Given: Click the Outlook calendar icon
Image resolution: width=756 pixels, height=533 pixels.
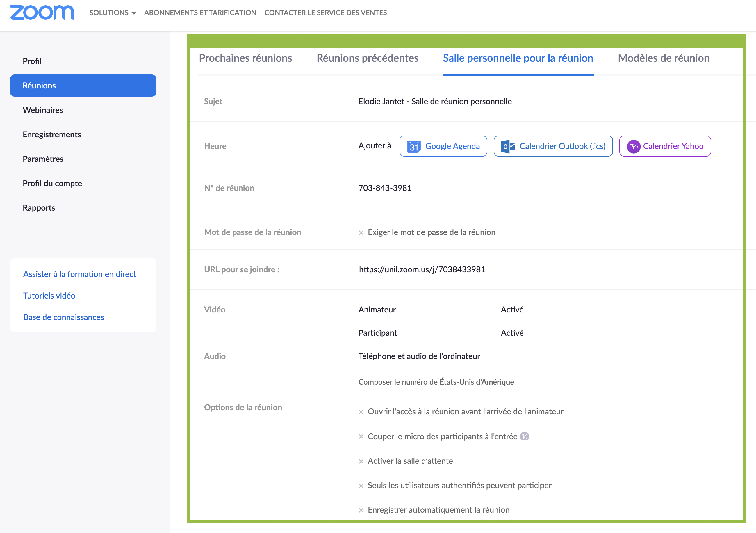Looking at the screenshot, I should coord(508,146).
